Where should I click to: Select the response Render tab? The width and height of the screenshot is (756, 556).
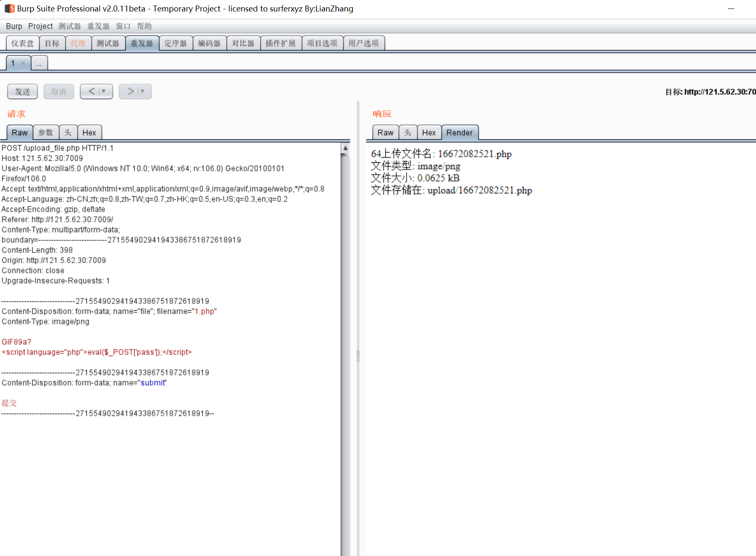pyautogui.click(x=460, y=133)
